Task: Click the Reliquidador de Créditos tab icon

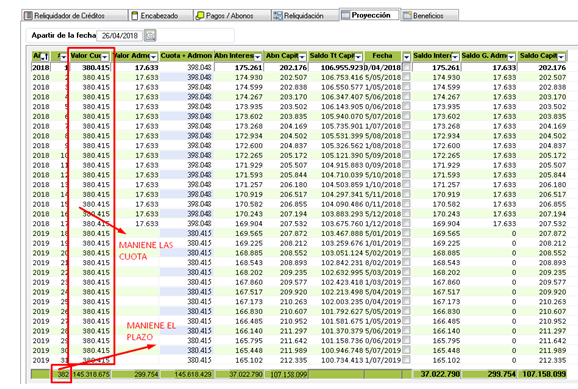Action: coord(28,15)
